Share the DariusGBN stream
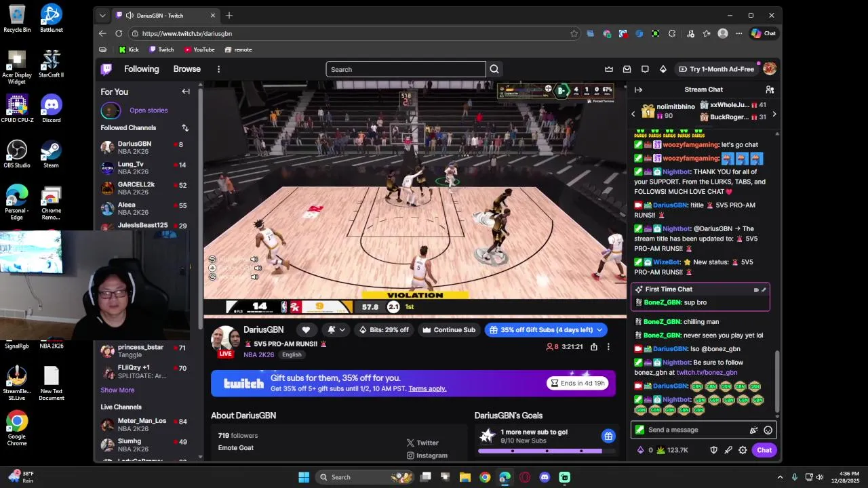 [x=594, y=347]
